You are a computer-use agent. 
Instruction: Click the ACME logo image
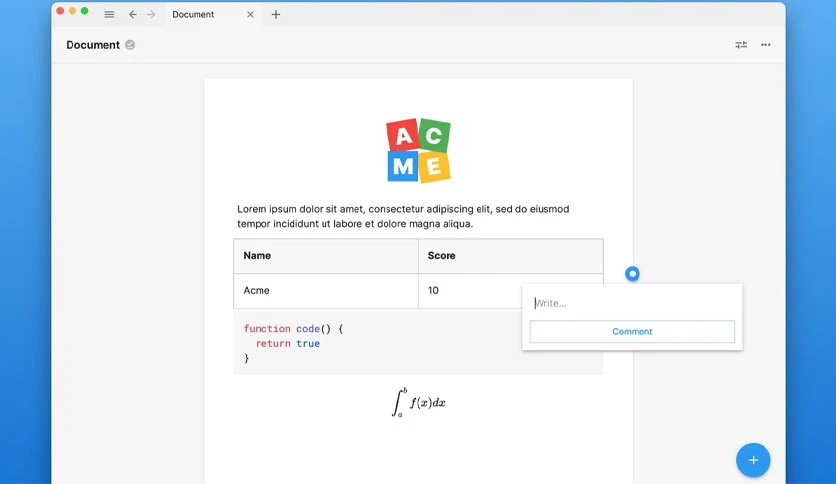(x=419, y=151)
